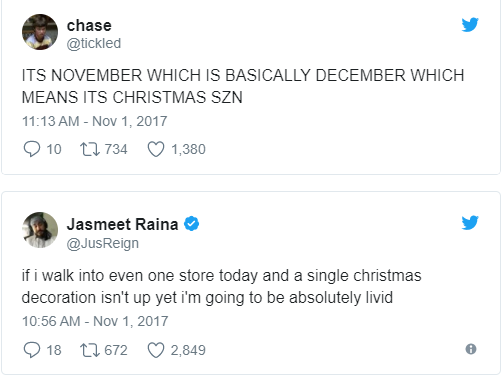Viewport: 502px width, 375px height.
Task: Open the info icon on Jasmeet's tweet
Action: [471, 349]
